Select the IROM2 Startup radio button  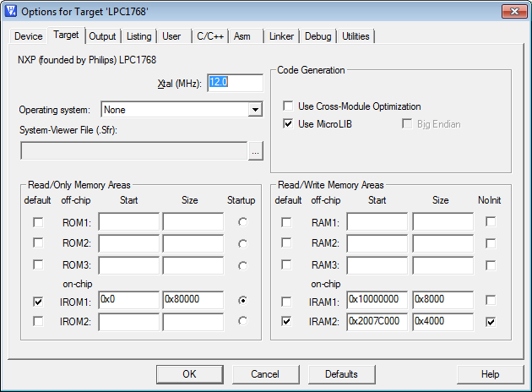pos(243,322)
